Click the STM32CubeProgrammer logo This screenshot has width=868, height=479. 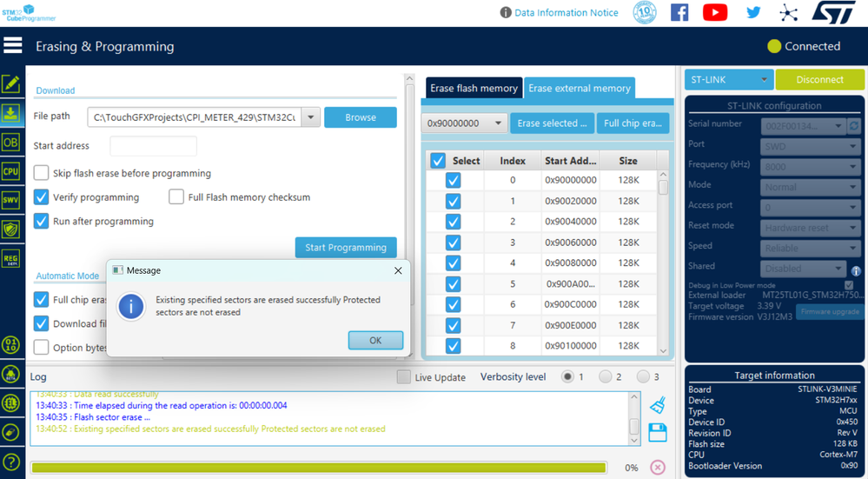pos(28,12)
